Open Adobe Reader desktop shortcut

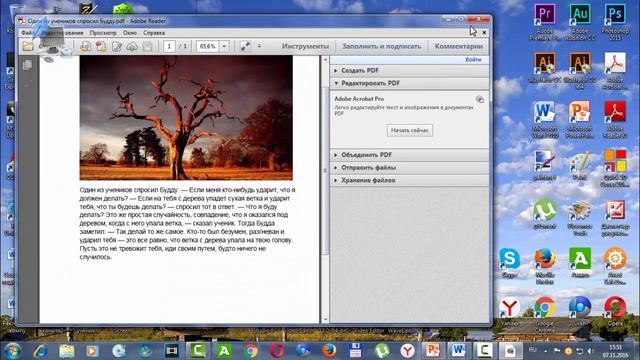pos(615,120)
